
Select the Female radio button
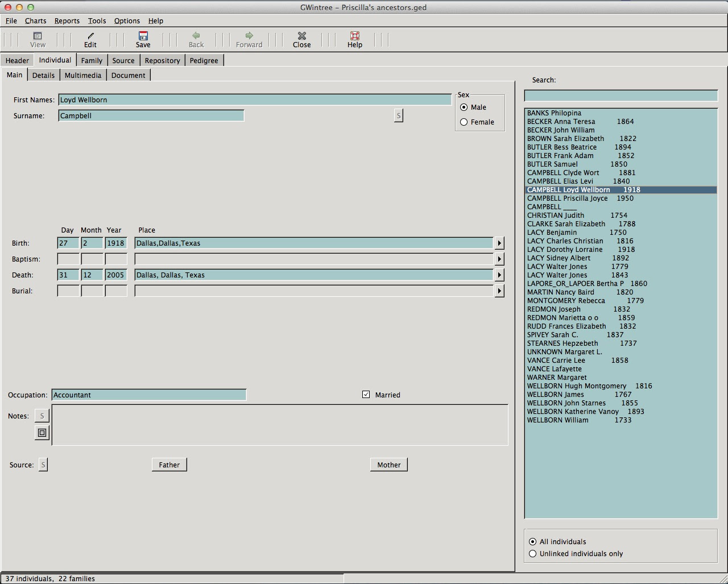point(464,122)
